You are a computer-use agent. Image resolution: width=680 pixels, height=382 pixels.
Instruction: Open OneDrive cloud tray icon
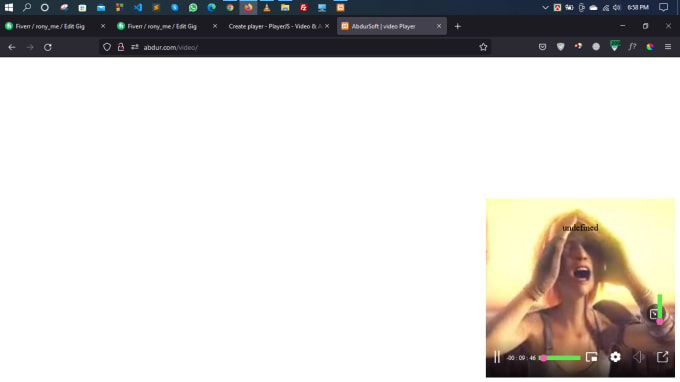click(x=593, y=7)
